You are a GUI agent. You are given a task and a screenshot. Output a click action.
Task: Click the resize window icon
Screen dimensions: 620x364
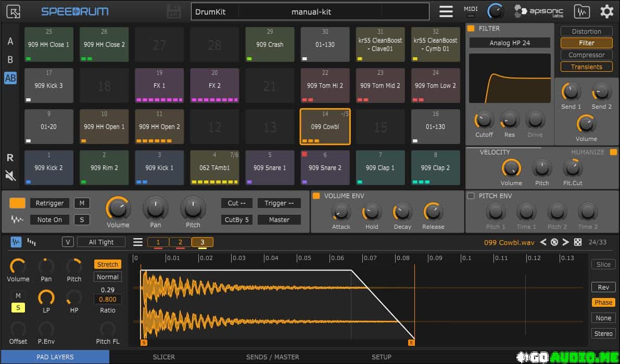pos(14,11)
